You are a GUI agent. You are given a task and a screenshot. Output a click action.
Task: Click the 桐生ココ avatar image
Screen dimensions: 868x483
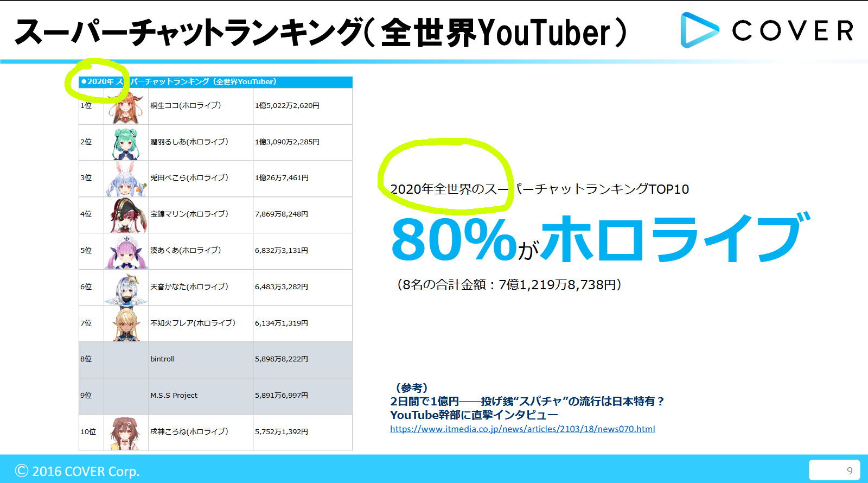(x=126, y=106)
